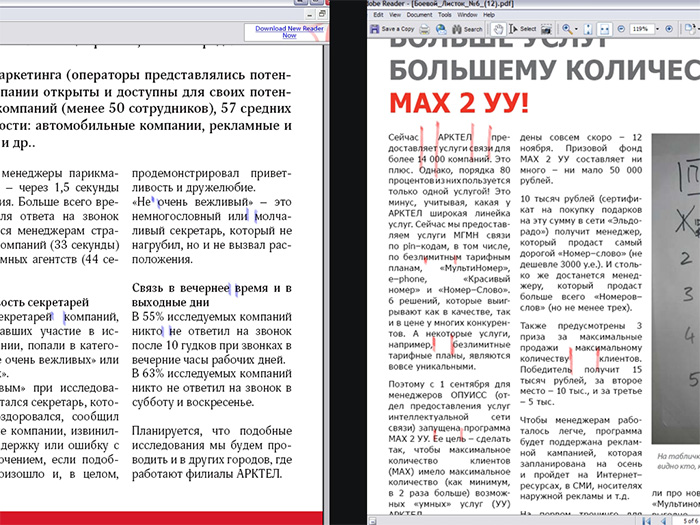Image resolution: width=700 pixels, height=525 pixels.
Task: Click the Fit Width icon
Action: pos(604,29)
